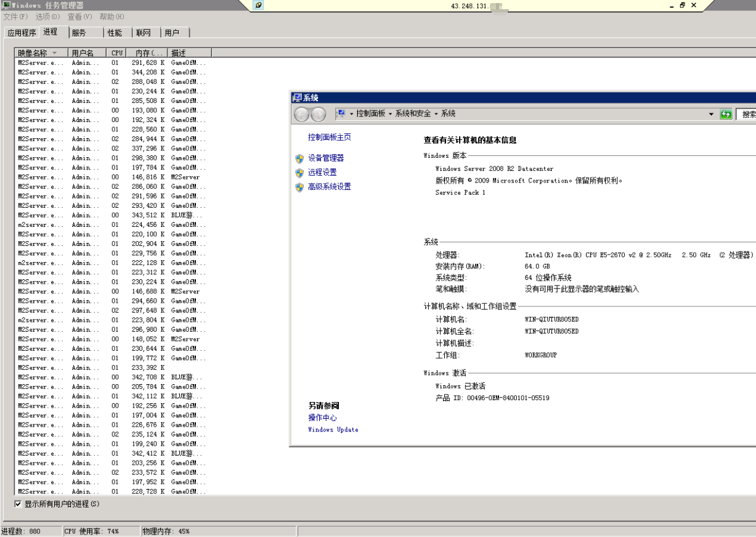Click the 进程数: 880 status bar entry
The width and height of the screenshot is (756, 537).
31,531
